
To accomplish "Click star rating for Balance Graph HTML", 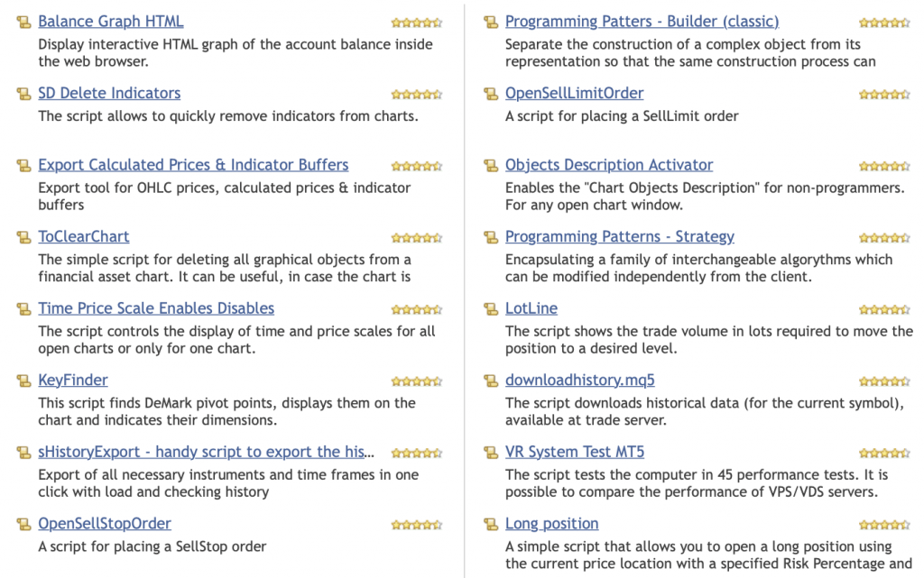I will click(x=417, y=23).
